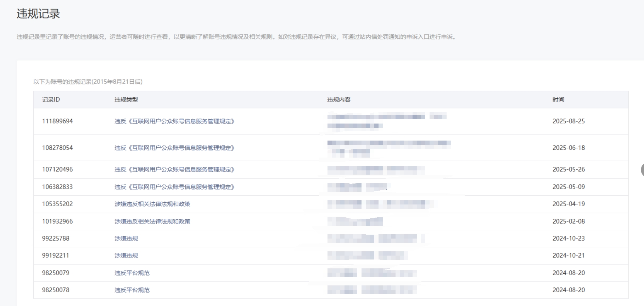644x306 pixels.
Task: Open violation type link for record 106382833
Action: point(174,187)
